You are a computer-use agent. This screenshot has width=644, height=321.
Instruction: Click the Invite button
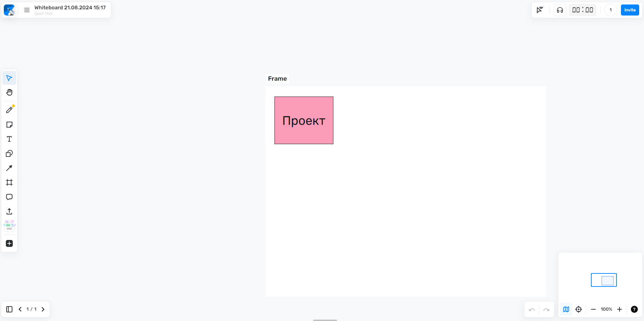(630, 10)
